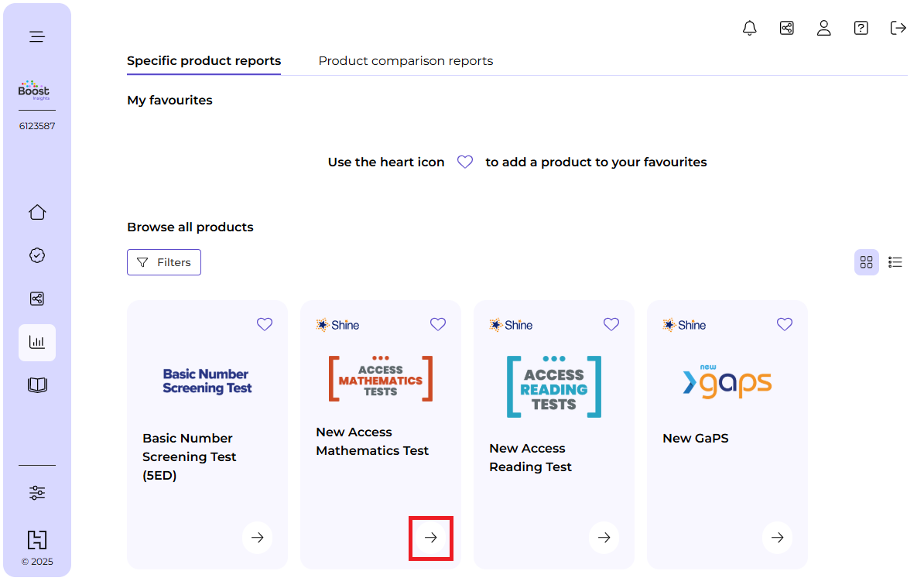Viewport: 924px width, 581px height.
Task: Click the notifications bell icon
Action: coord(749,29)
